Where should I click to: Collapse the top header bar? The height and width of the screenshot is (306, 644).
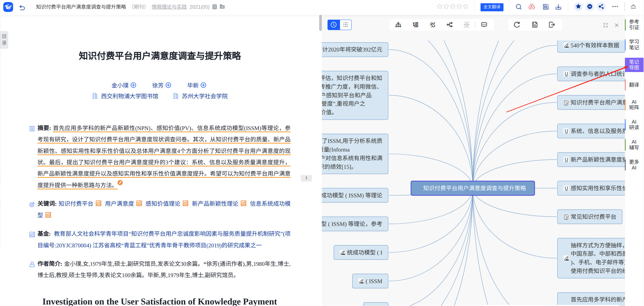pyautogui.click(x=633, y=7)
